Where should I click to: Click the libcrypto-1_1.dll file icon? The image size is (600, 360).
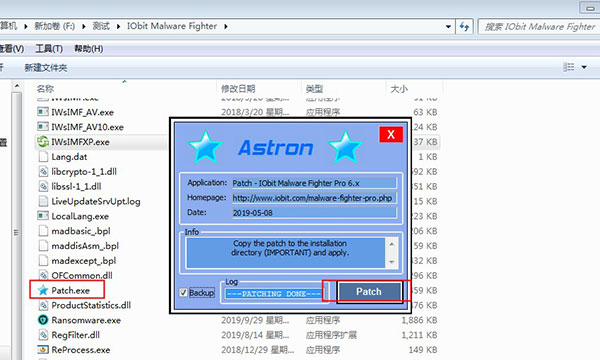point(43,171)
